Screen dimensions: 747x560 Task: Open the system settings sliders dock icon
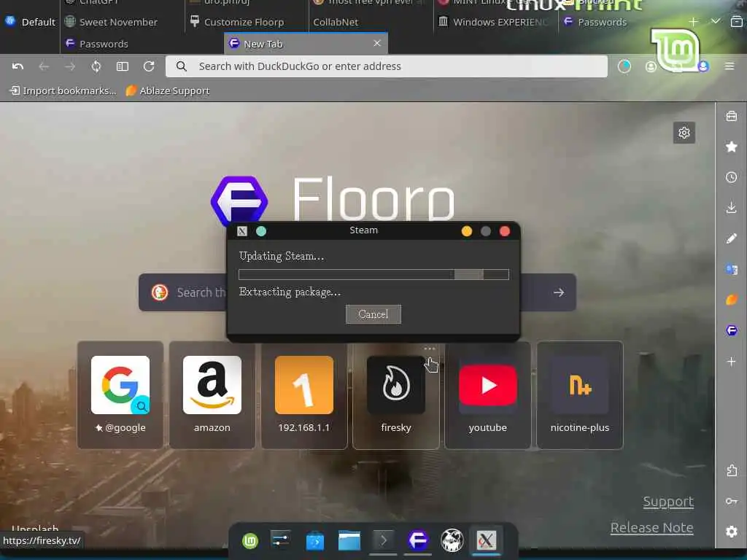coord(281,540)
